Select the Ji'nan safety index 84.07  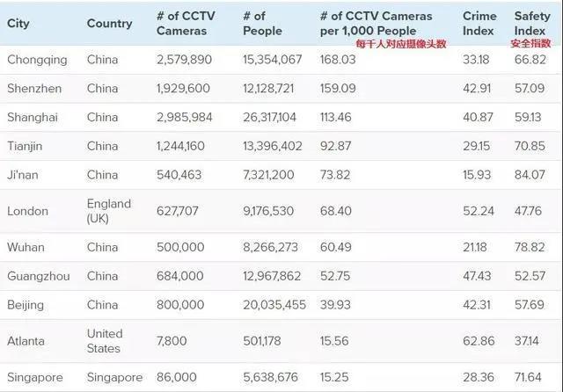coord(530,174)
